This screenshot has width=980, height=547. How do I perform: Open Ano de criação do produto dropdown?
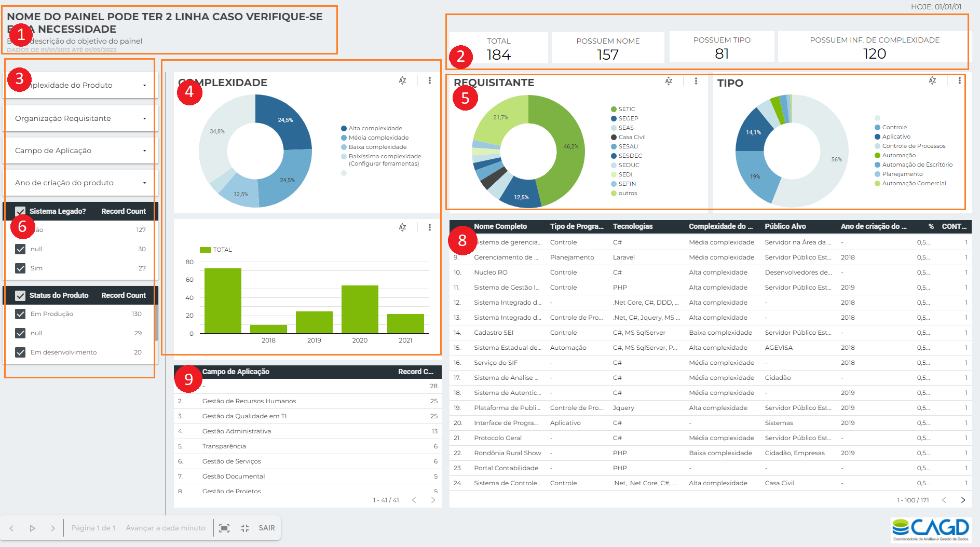pyautogui.click(x=80, y=183)
